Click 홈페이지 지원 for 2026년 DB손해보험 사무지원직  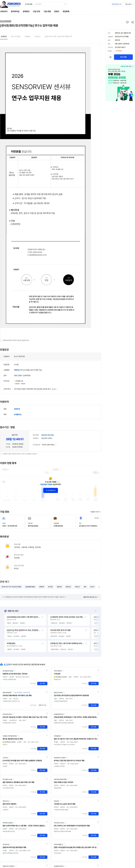pyautogui.click(x=42, y=705)
